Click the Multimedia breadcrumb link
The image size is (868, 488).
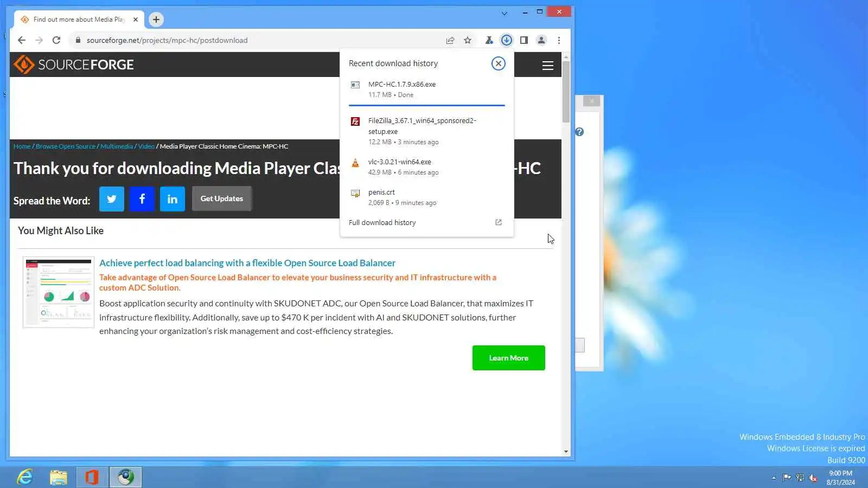click(x=117, y=146)
